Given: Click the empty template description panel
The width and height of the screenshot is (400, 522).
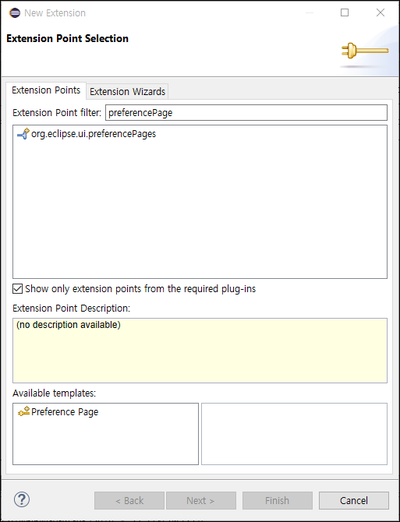Looking at the screenshot, I should click(294, 434).
